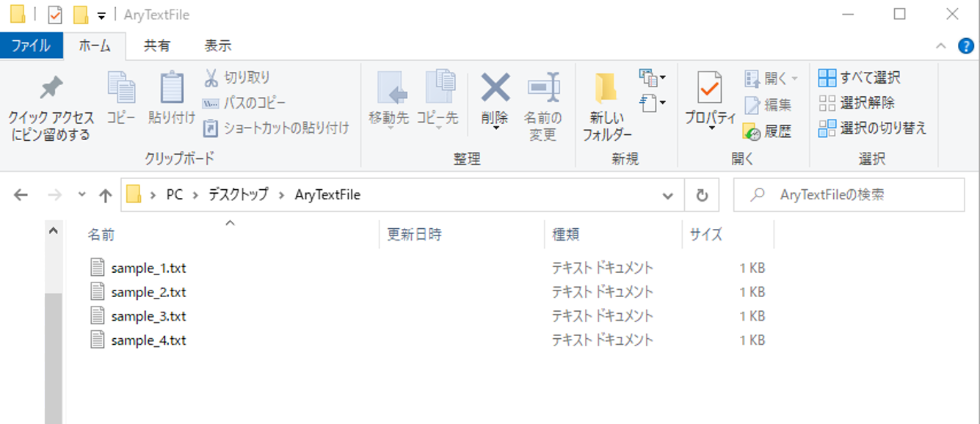Open the Customize Quick Access Toolbar dropdown

(101, 15)
